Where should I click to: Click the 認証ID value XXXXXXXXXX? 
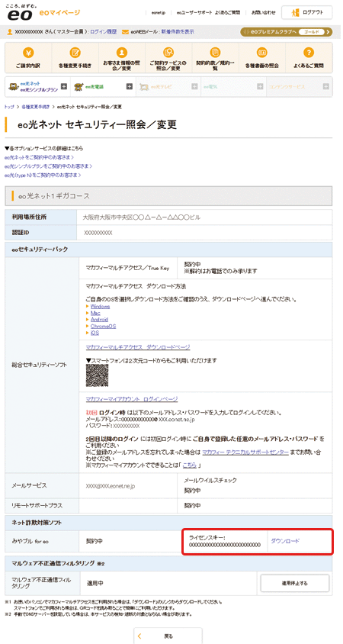98,233
